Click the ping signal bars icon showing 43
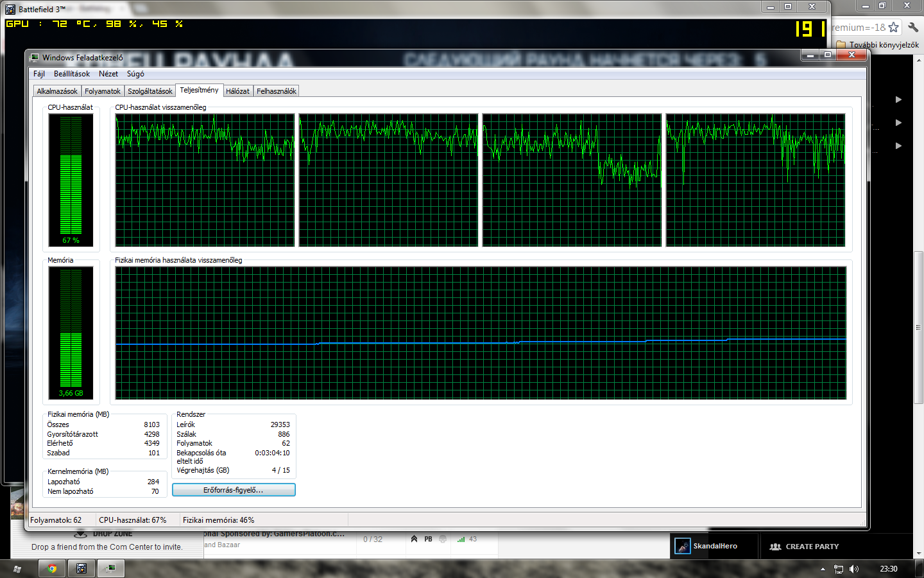 (x=461, y=539)
